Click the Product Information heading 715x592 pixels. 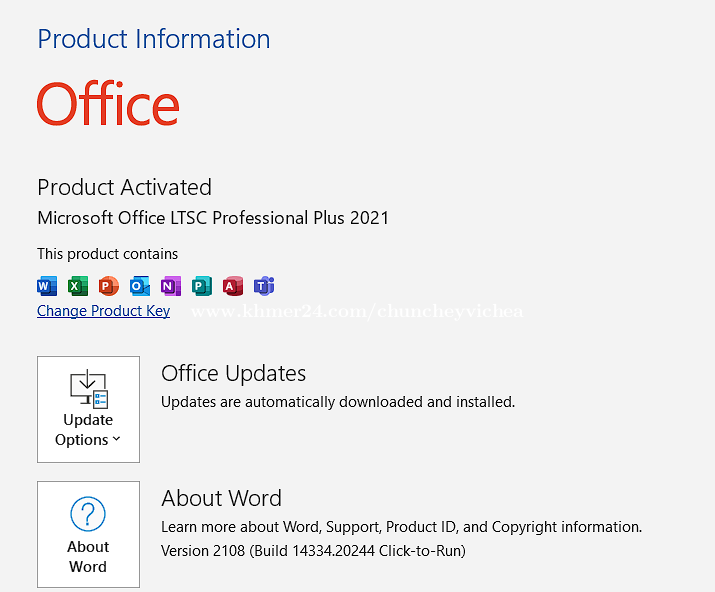(153, 39)
